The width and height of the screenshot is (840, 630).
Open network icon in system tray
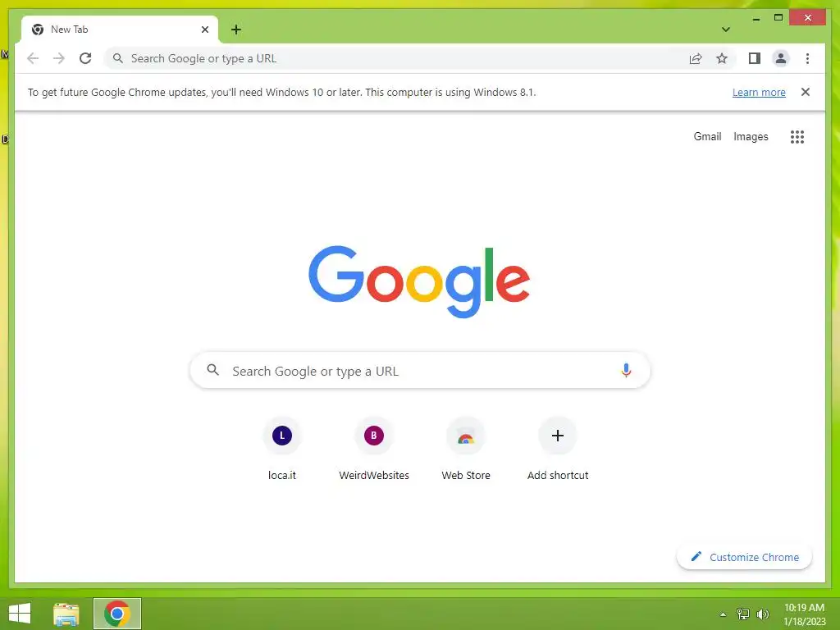click(743, 614)
